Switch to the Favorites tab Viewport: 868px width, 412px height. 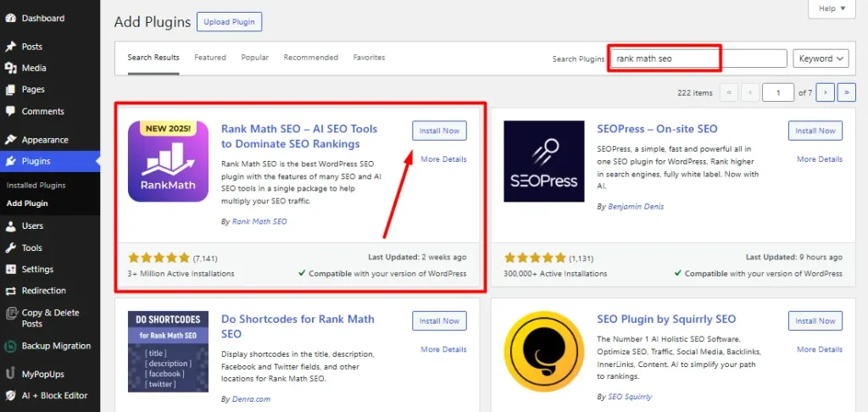(x=370, y=58)
